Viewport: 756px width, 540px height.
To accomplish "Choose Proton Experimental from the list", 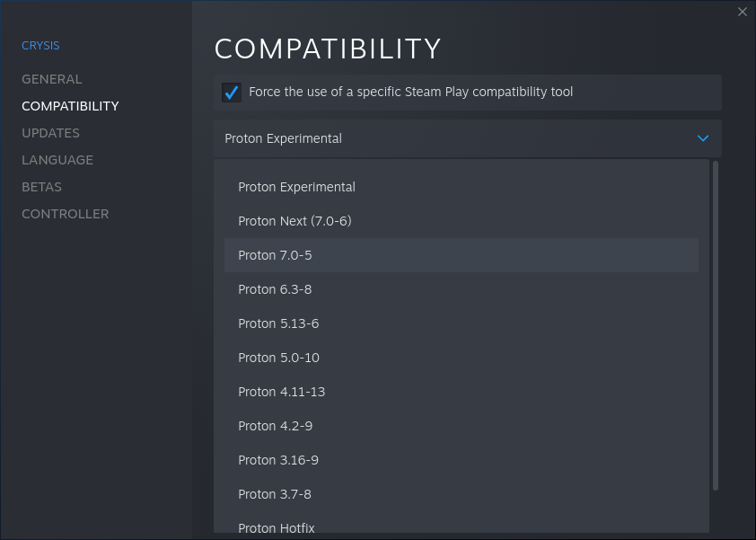I will [x=296, y=187].
